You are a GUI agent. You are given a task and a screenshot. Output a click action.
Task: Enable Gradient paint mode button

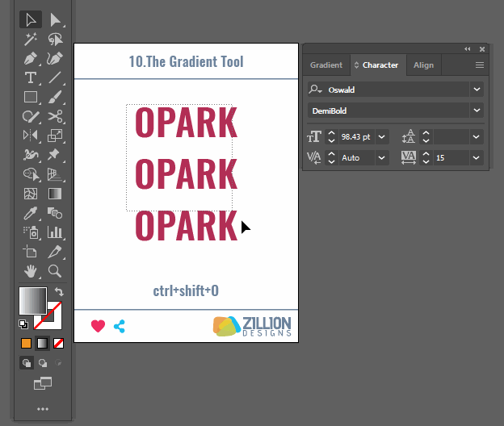tap(42, 343)
